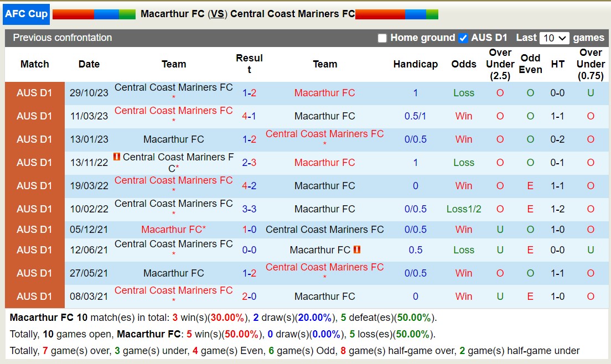This screenshot has height=364, width=611.
Task: Click the Odds column header
Action: (464, 64)
